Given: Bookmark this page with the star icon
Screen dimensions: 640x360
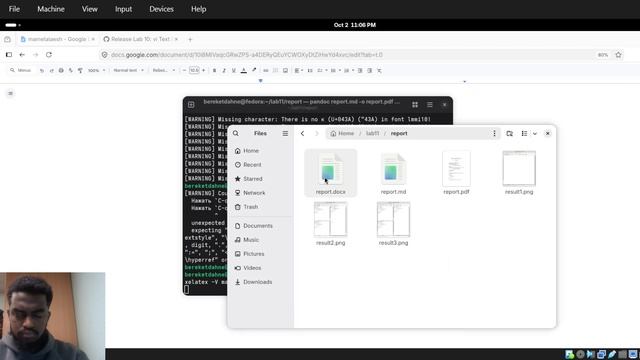Looking at the screenshot, I should [x=618, y=55].
